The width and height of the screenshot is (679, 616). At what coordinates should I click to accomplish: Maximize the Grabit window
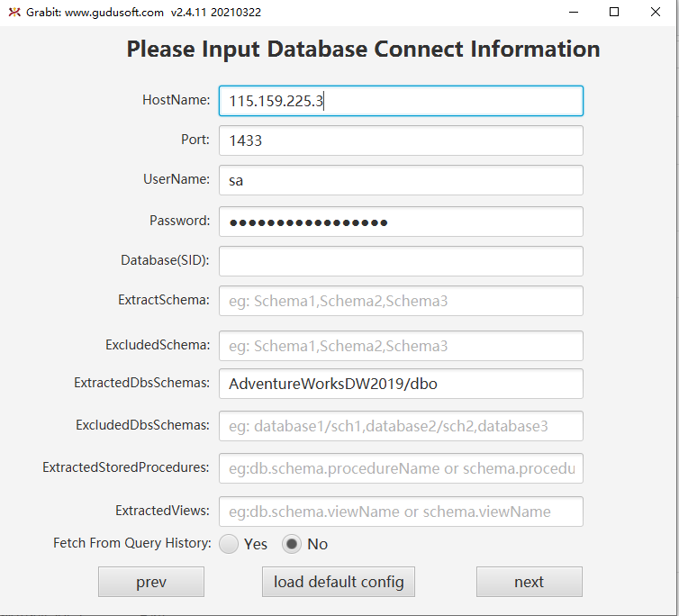point(614,12)
